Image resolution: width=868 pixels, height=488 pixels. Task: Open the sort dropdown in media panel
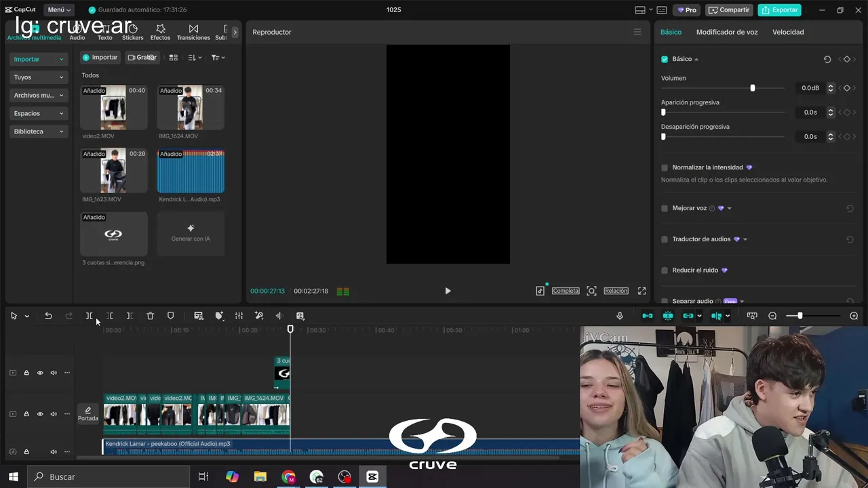(195, 58)
